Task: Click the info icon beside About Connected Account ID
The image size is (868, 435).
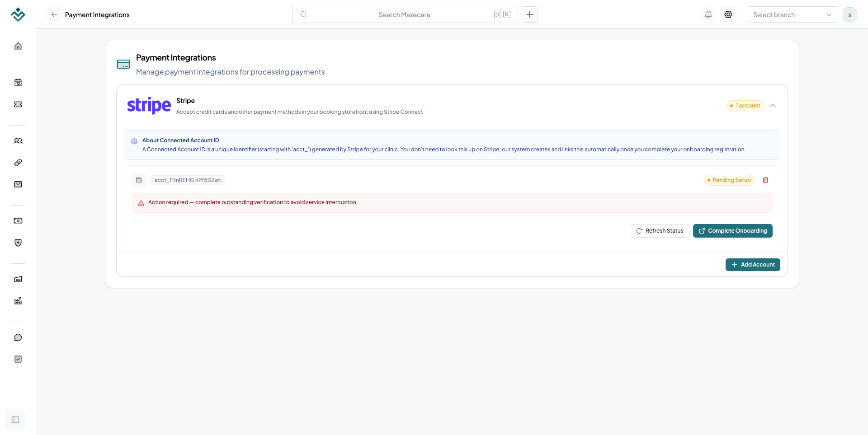Action: pyautogui.click(x=134, y=141)
